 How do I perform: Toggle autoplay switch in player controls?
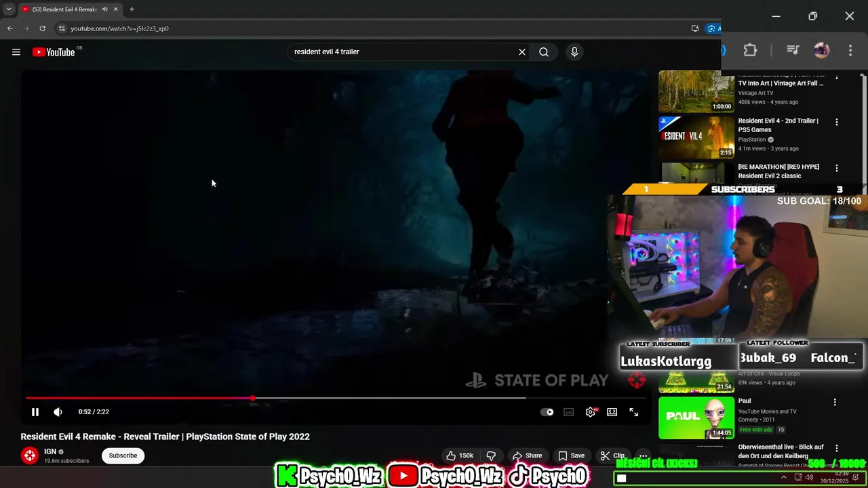(x=547, y=412)
